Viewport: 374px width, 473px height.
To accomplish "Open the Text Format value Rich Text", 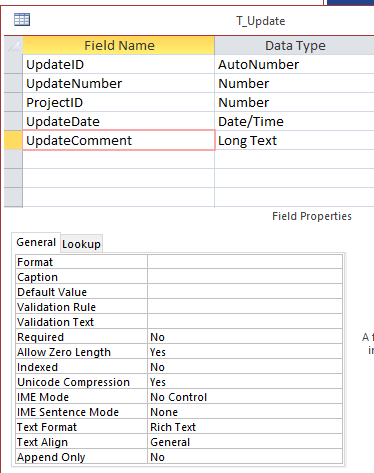I will coord(245,427).
